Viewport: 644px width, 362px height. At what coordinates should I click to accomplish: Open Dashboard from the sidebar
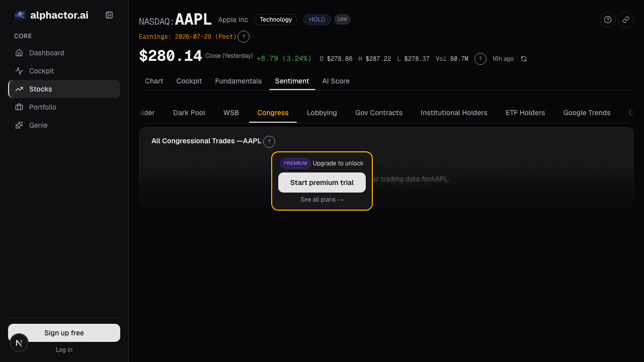point(64,53)
